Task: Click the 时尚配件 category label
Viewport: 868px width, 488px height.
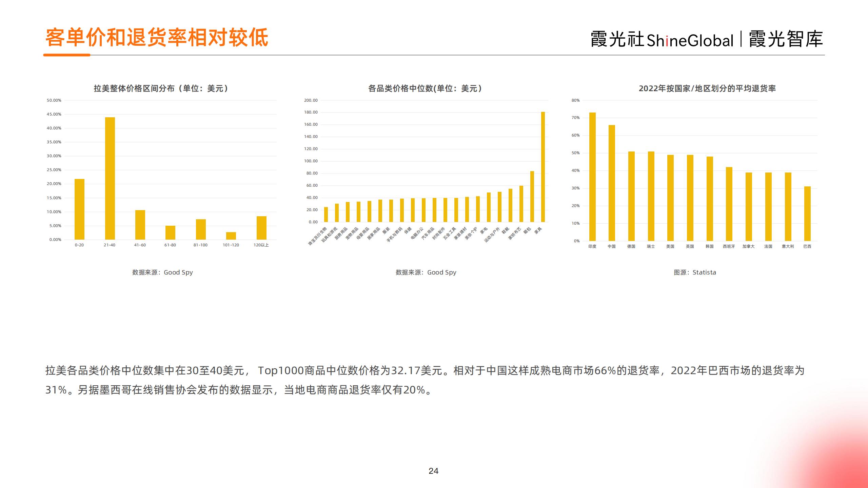Action: 439,233
